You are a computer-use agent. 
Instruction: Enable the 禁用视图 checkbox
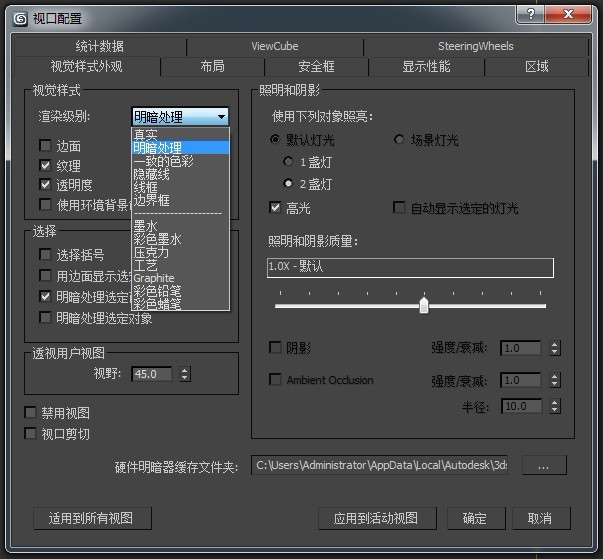pyautogui.click(x=31, y=413)
